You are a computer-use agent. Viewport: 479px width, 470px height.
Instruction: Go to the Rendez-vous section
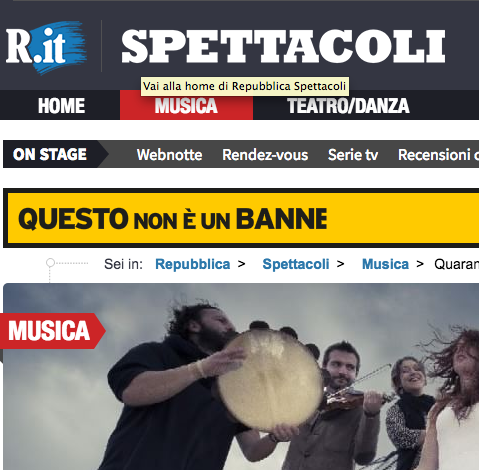tap(265, 155)
